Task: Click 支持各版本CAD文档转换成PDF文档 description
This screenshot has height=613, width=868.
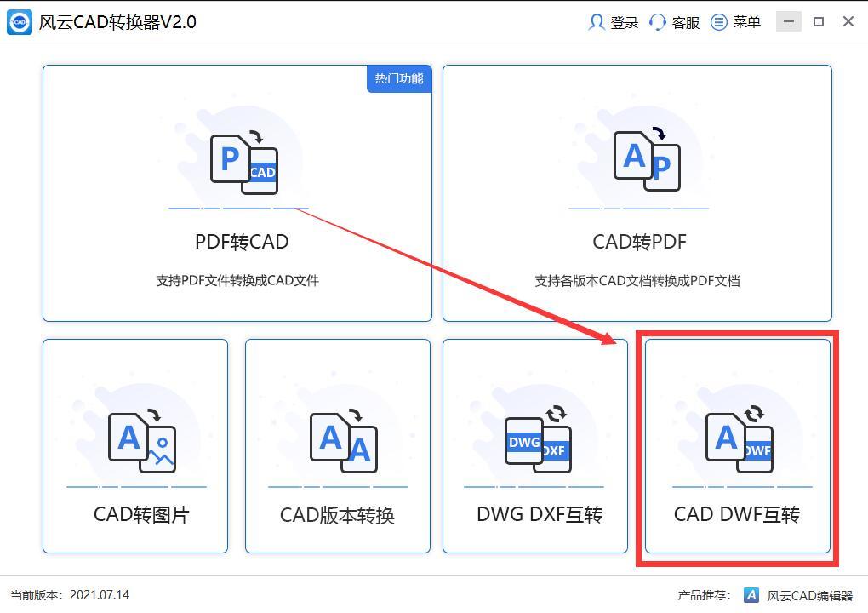Action: (x=637, y=281)
